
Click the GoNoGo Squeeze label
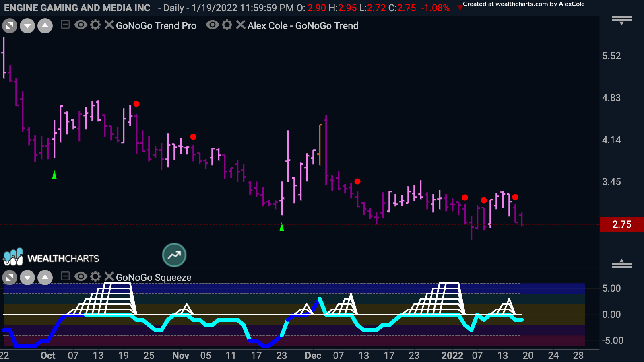coord(154,278)
